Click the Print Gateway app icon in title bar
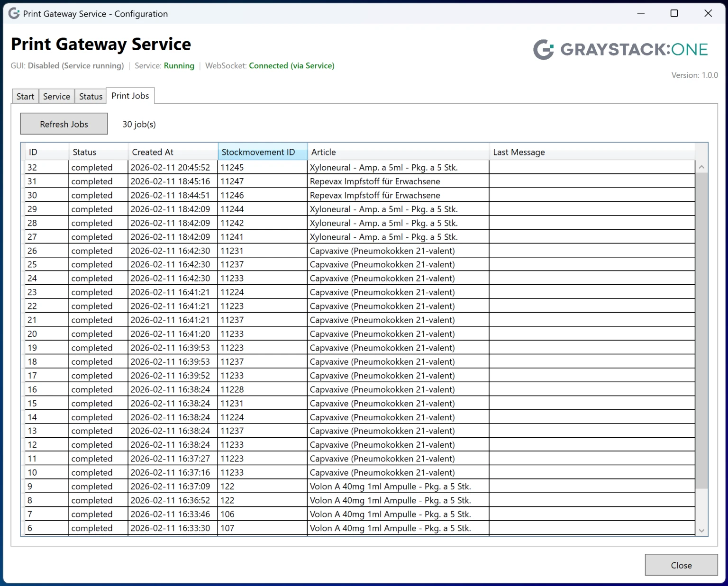728x586 pixels. (14, 14)
